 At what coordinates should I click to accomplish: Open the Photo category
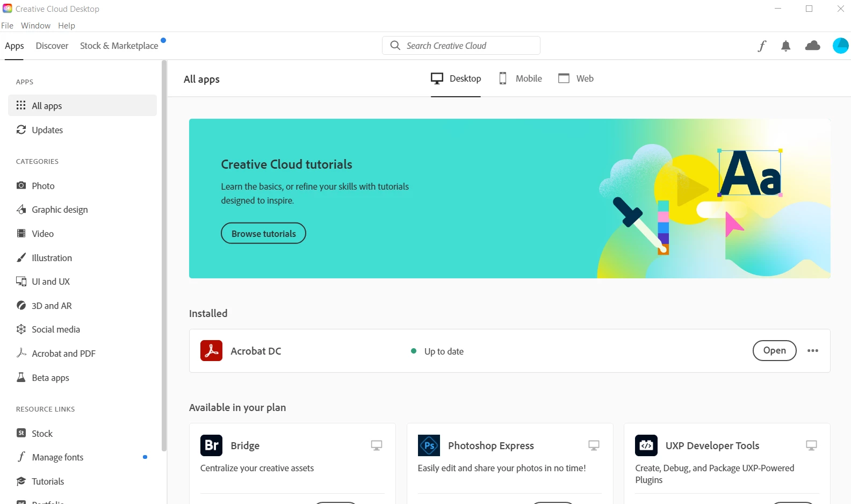point(82,186)
